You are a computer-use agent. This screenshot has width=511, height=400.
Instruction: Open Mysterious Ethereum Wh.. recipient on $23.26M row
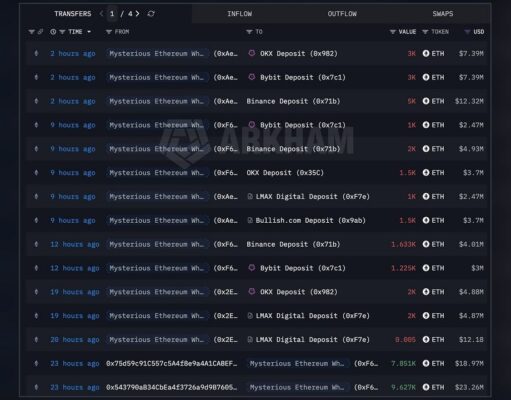pyautogui.click(x=297, y=387)
